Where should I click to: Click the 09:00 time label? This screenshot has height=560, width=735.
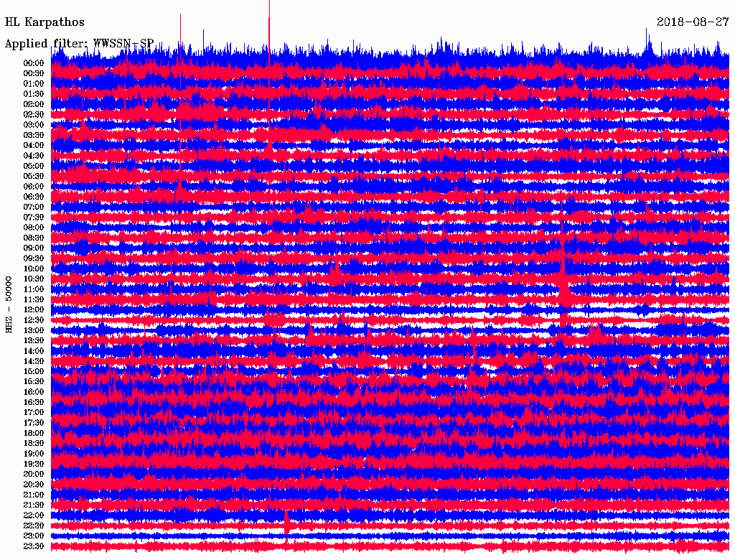coord(34,248)
